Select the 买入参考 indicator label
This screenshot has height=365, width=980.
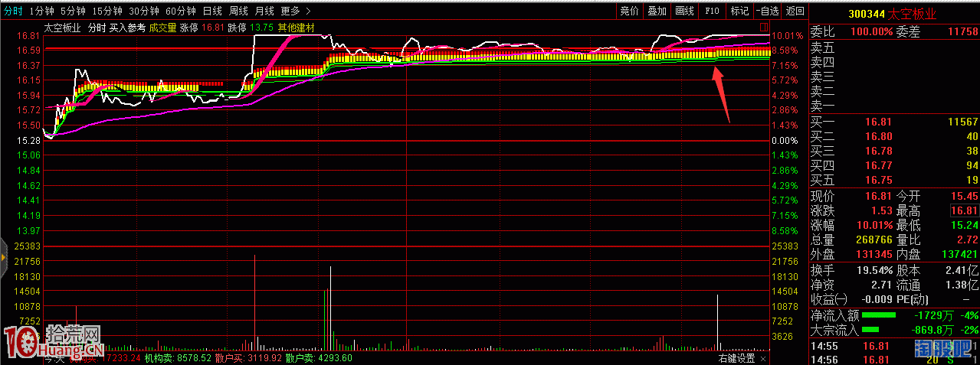127,28
